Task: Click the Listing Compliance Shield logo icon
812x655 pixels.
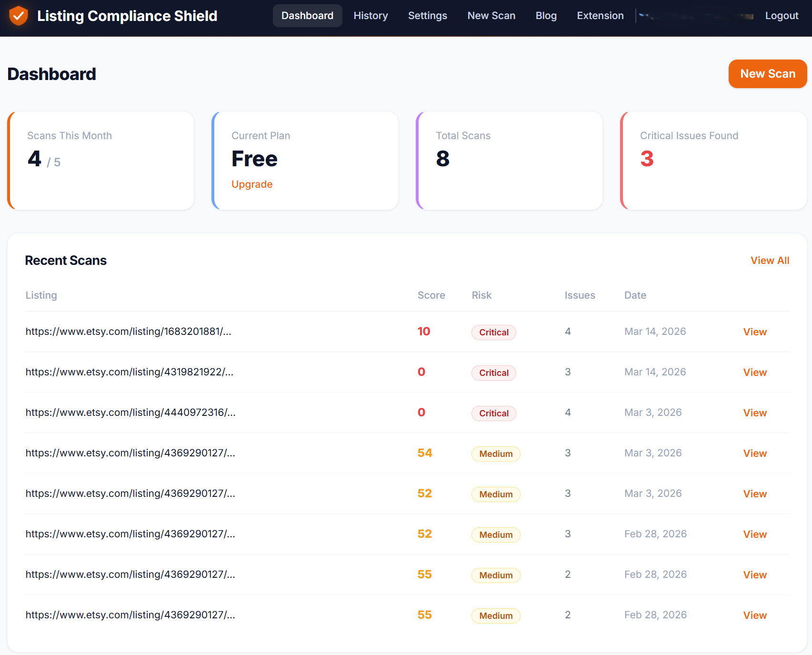Action: point(18,16)
